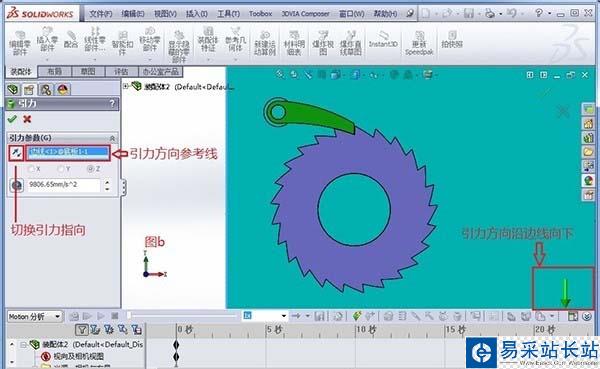
Task: Select 视向及相机视图 in motion tree
Action: pyautogui.click(x=78, y=356)
